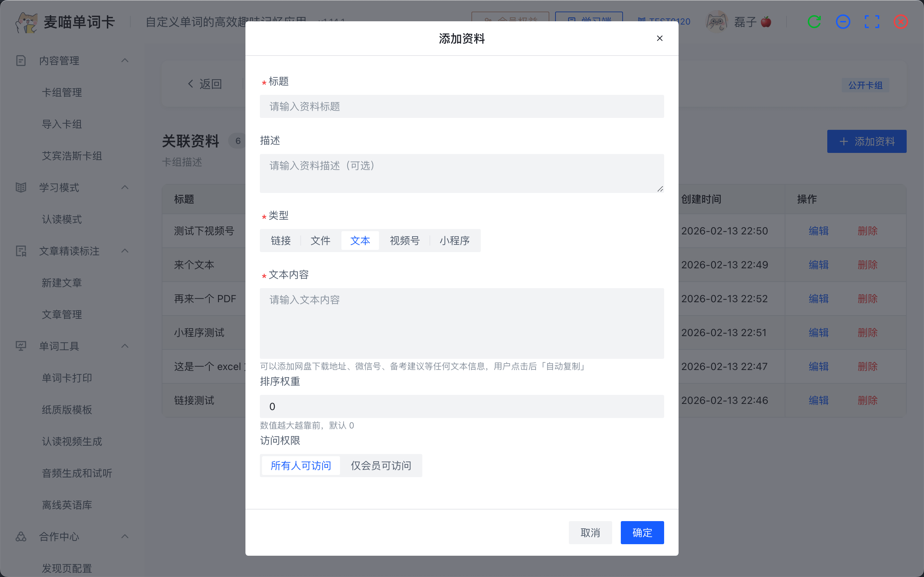Switch type to 视频号 tab
This screenshot has width=924, height=577.
point(404,241)
